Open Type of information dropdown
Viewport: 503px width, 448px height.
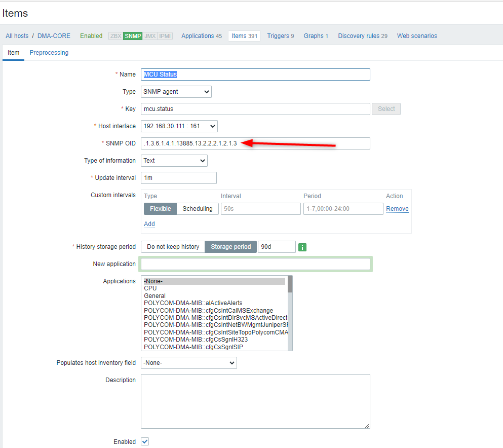click(x=174, y=161)
